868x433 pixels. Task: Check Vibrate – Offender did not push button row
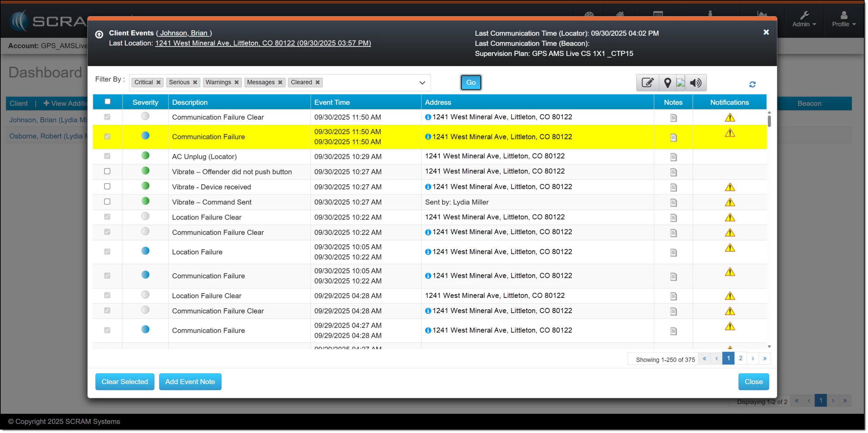107,171
